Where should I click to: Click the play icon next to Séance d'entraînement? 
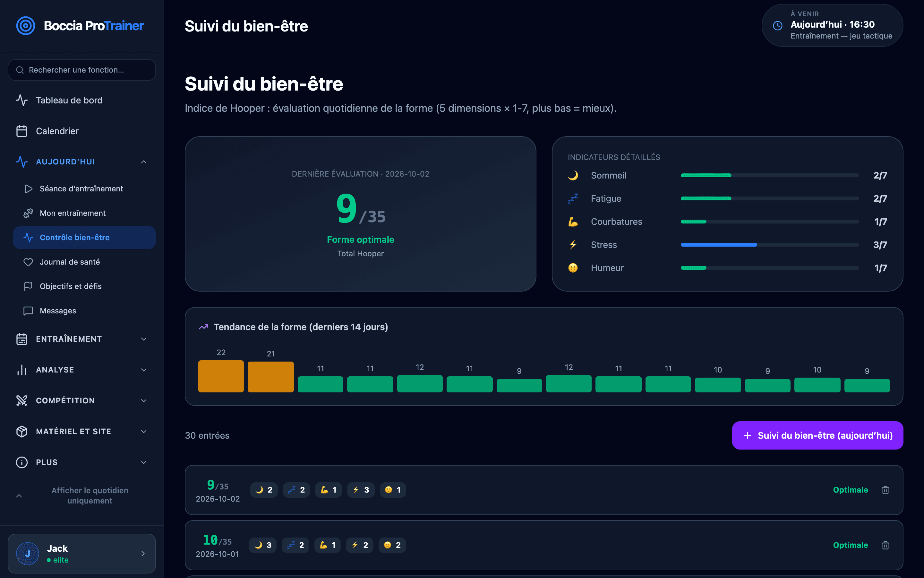coord(28,189)
